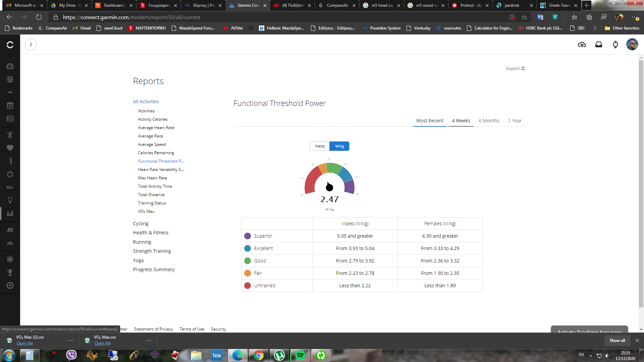Open the inbox tray icon
644x362 pixels.
(599, 45)
